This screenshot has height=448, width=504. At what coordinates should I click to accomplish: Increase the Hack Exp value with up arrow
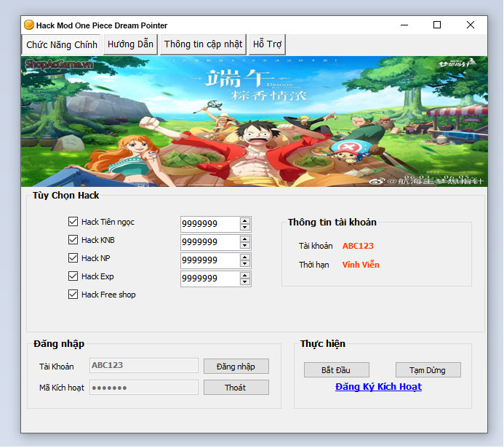click(x=245, y=276)
